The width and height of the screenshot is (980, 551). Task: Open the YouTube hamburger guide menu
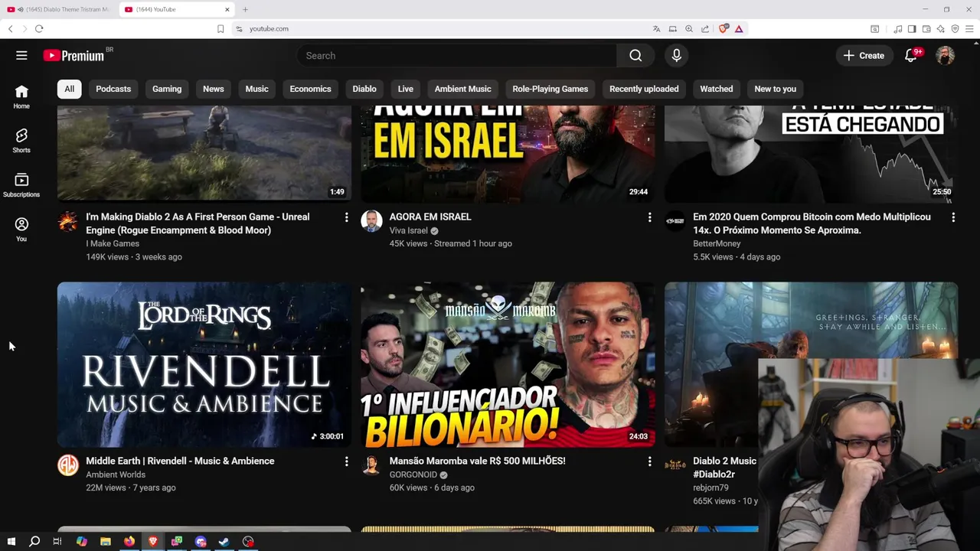(x=21, y=55)
